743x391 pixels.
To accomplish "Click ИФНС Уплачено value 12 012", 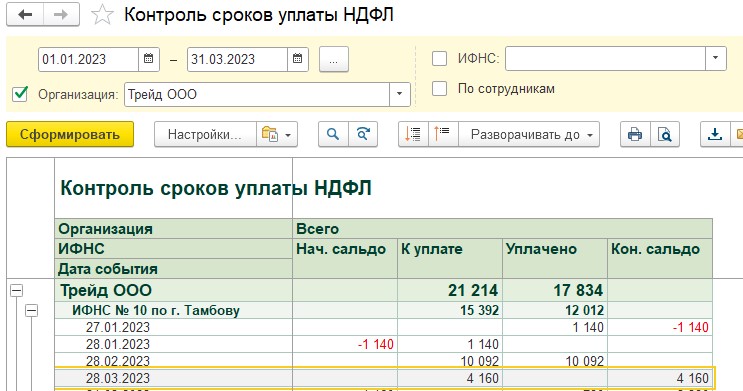I will [x=585, y=310].
